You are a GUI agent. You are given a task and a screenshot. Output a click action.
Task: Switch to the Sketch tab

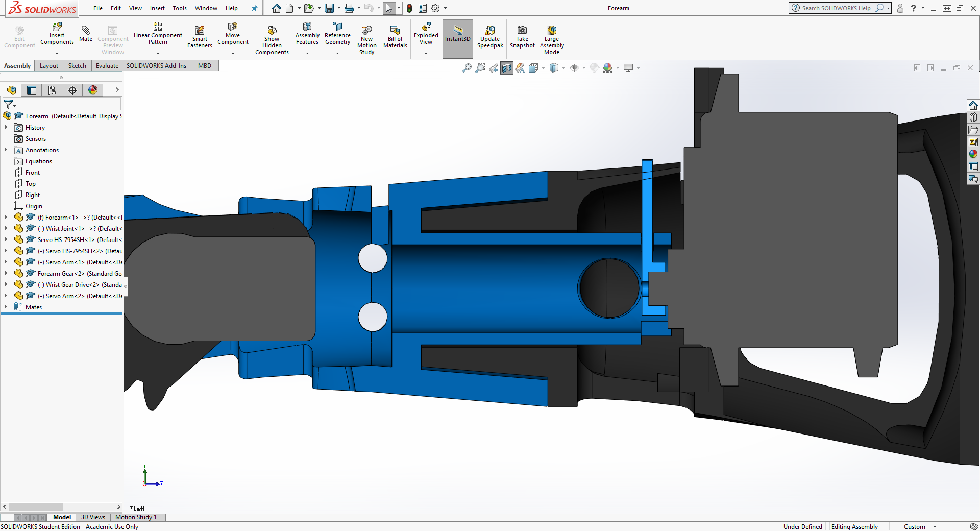tap(77, 66)
